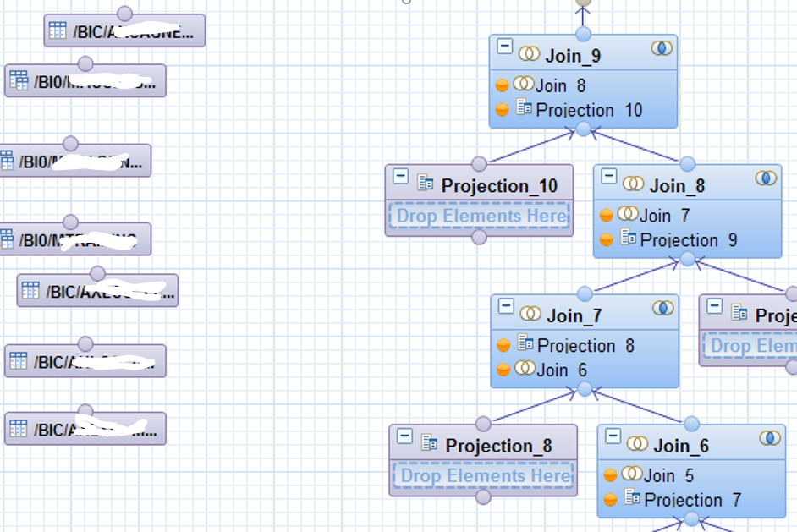Select the Projection 8 input in Join_7
Viewport: 797px width, 532px height.
(x=585, y=346)
